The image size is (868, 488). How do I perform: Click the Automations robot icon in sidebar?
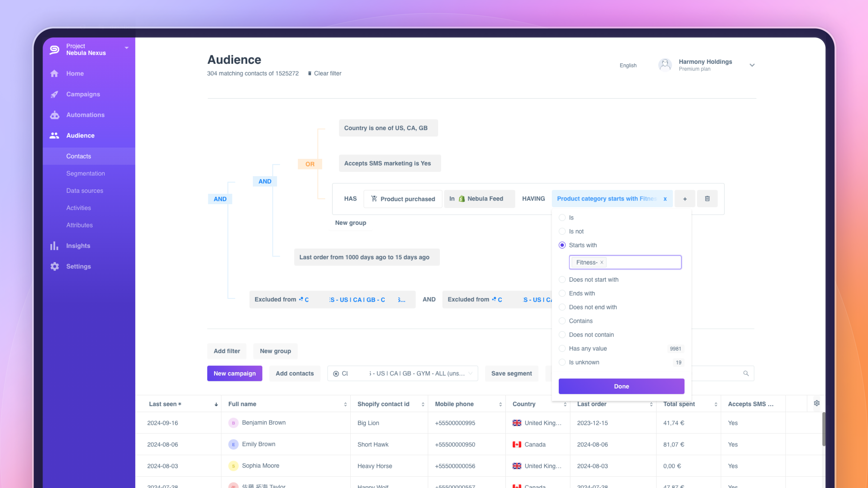click(54, 115)
